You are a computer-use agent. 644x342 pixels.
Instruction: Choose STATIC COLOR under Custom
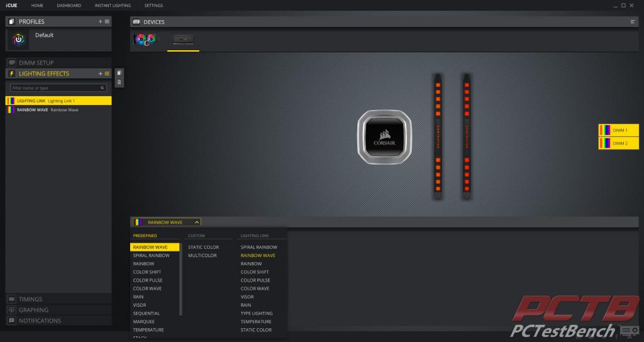[203, 247]
